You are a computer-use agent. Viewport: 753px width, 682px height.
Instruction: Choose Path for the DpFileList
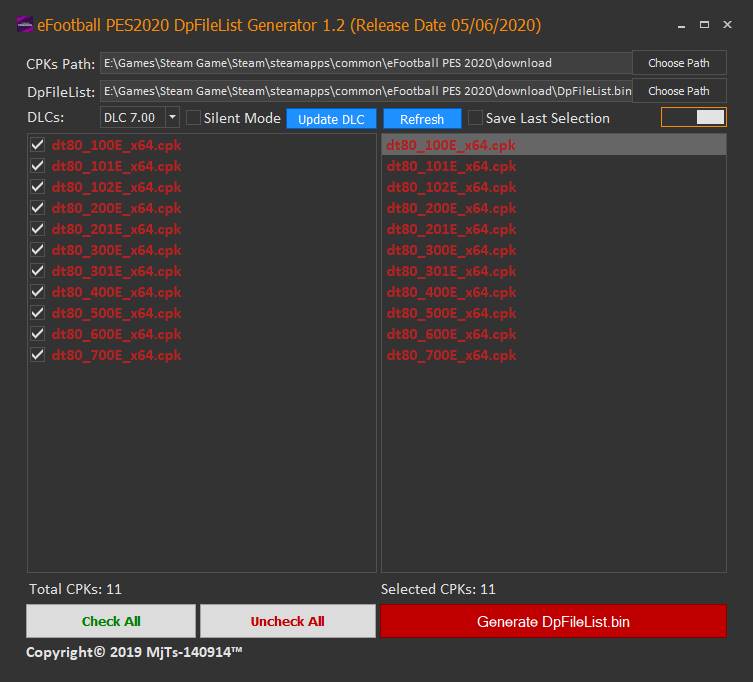[679, 91]
